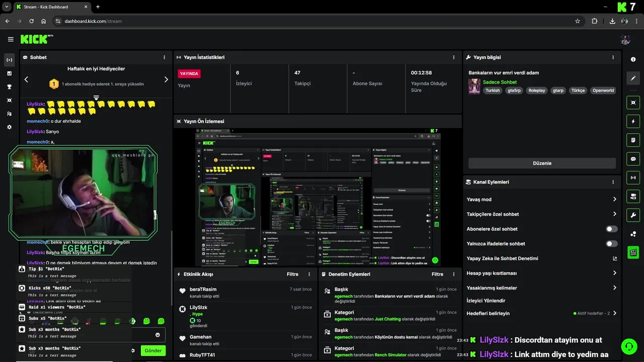Toggle Yalnızca ifadelerle sohbet switch

point(612,243)
